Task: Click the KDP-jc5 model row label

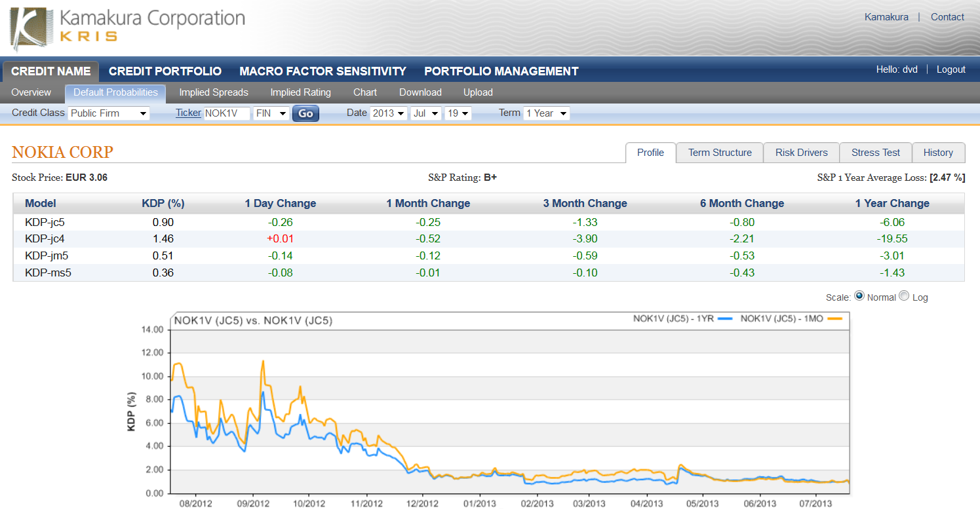Action: coord(45,222)
